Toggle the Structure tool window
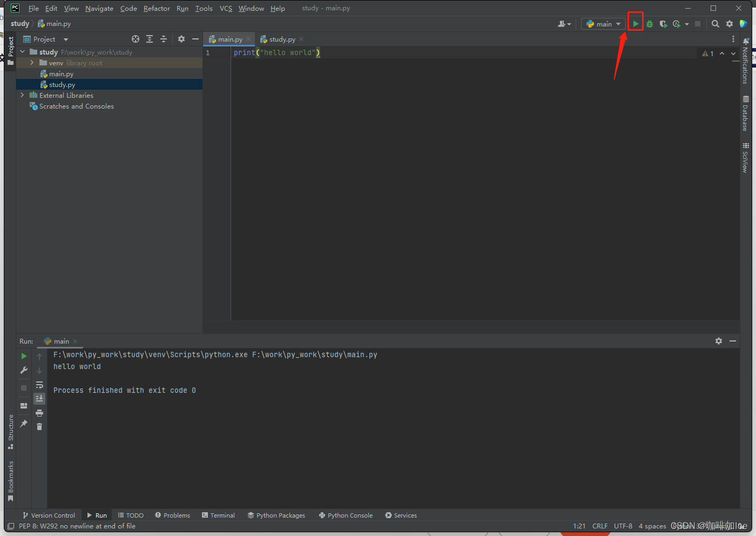Viewport: 756px width, 536px height. pos(10,432)
